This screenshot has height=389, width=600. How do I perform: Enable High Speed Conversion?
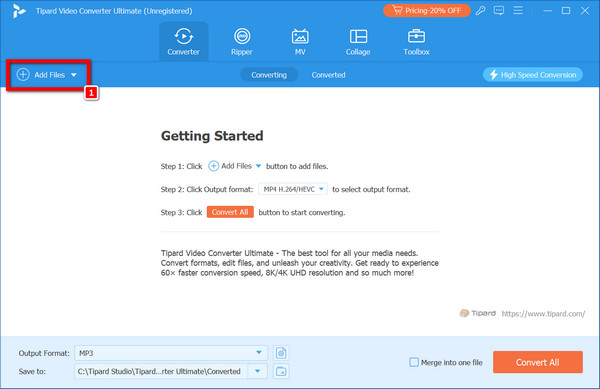[533, 75]
